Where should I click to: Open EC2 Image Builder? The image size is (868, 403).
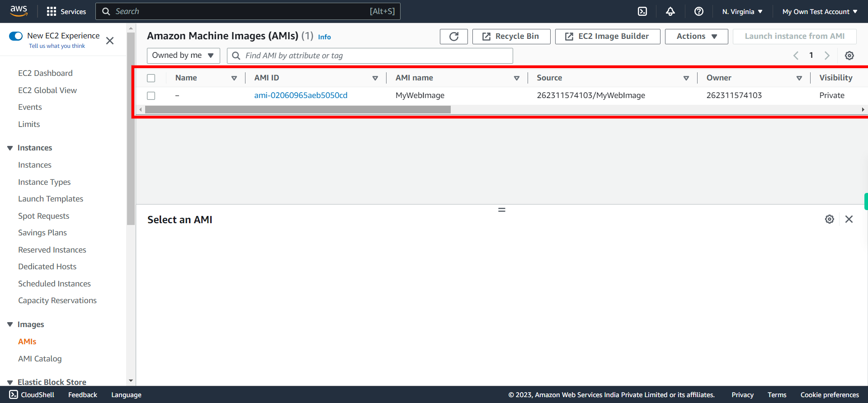(608, 37)
